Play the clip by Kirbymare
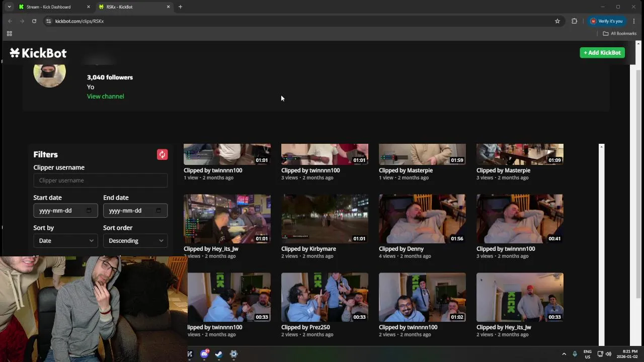This screenshot has width=644, height=362. pyautogui.click(x=325, y=219)
